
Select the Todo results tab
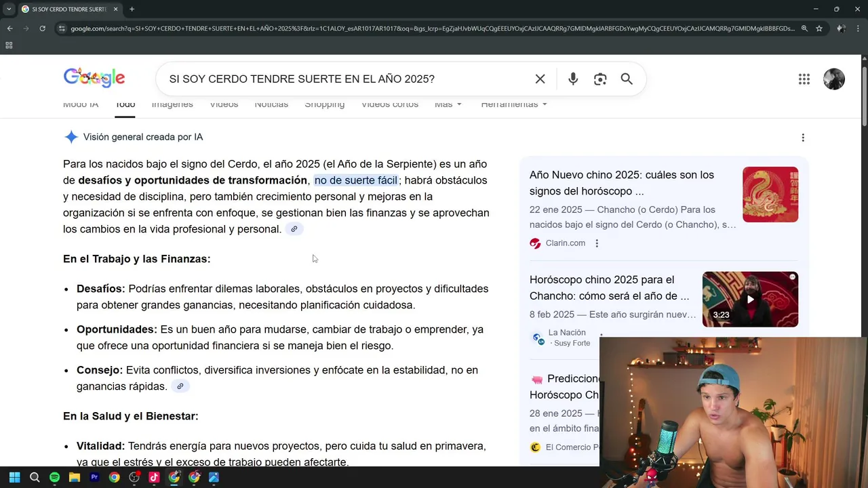point(125,104)
